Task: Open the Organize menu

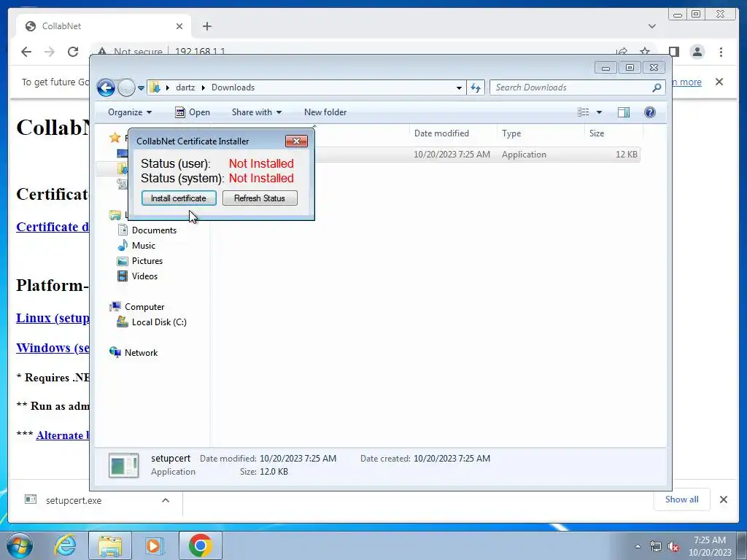Action: click(x=130, y=112)
